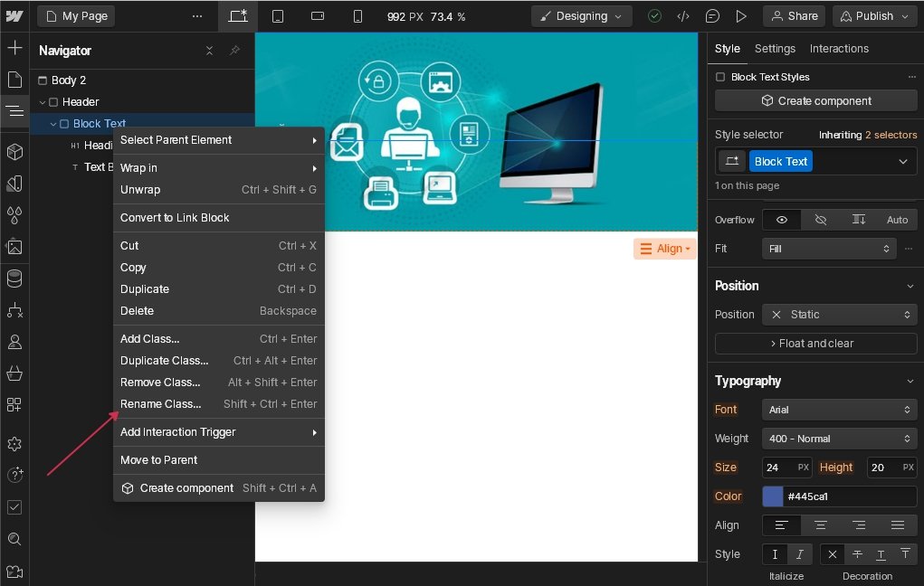Viewport: 924px width, 586px height.
Task: Set overflow to visible eye option
Action: pos(782,220)
